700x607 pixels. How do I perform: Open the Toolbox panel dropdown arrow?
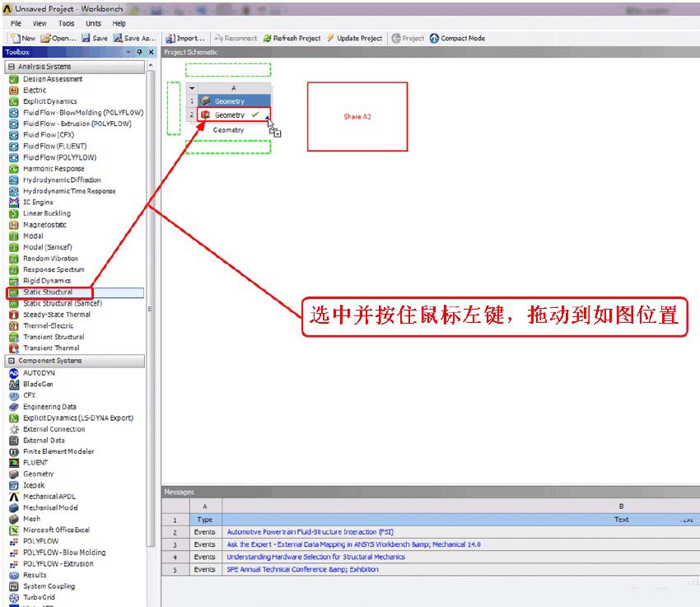coord(128,52)
